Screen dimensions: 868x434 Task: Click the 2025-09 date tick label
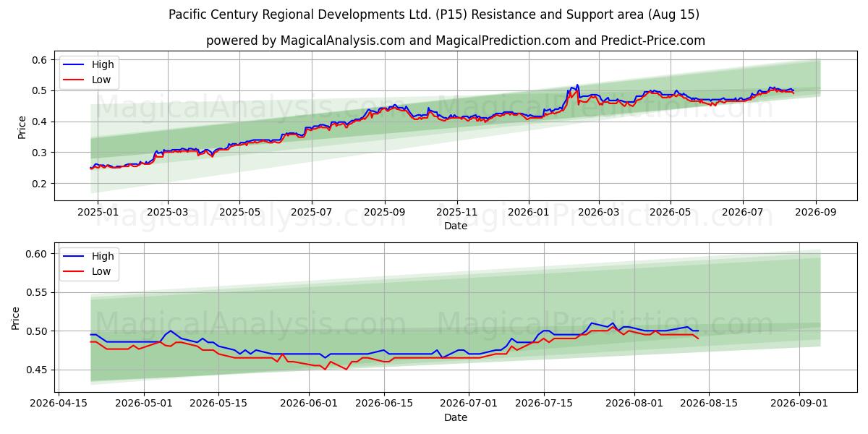pyautogui.click(x=385, y=213)
